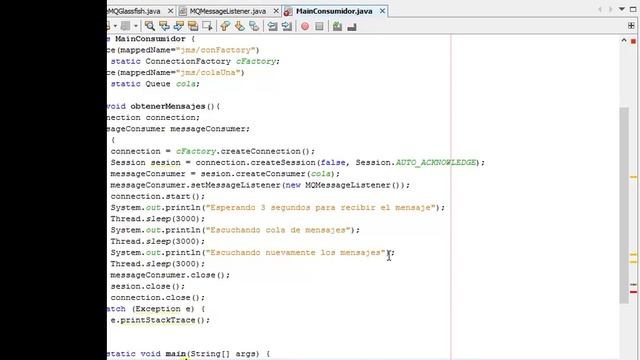The width and height of the screenshot is (640, 360).
Task: Click AUTO_ACKNOWLEDGE constant in code
Action: tap(436, 162)
